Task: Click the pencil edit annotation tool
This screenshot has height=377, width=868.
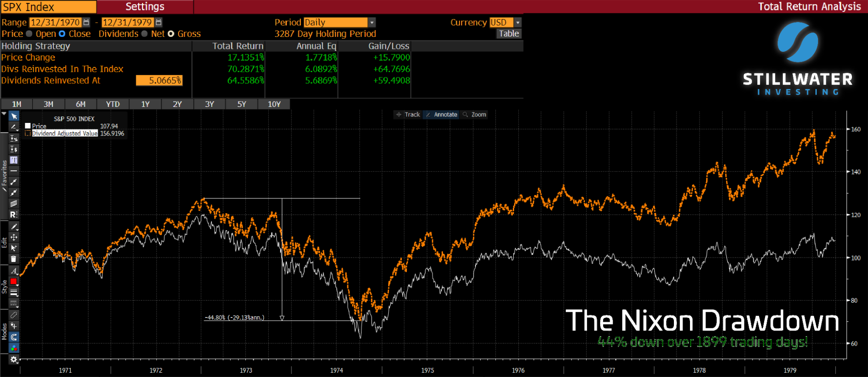Action: click(14, 226)
